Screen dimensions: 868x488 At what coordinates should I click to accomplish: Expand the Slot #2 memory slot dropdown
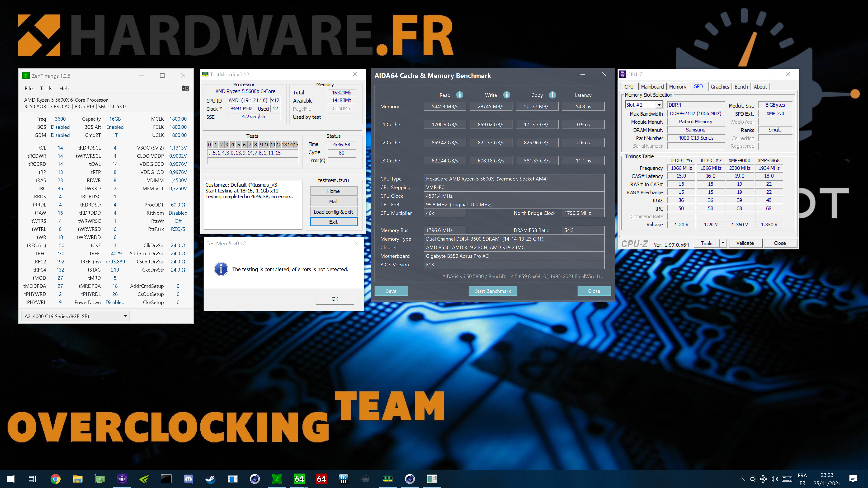pos(659,105)
